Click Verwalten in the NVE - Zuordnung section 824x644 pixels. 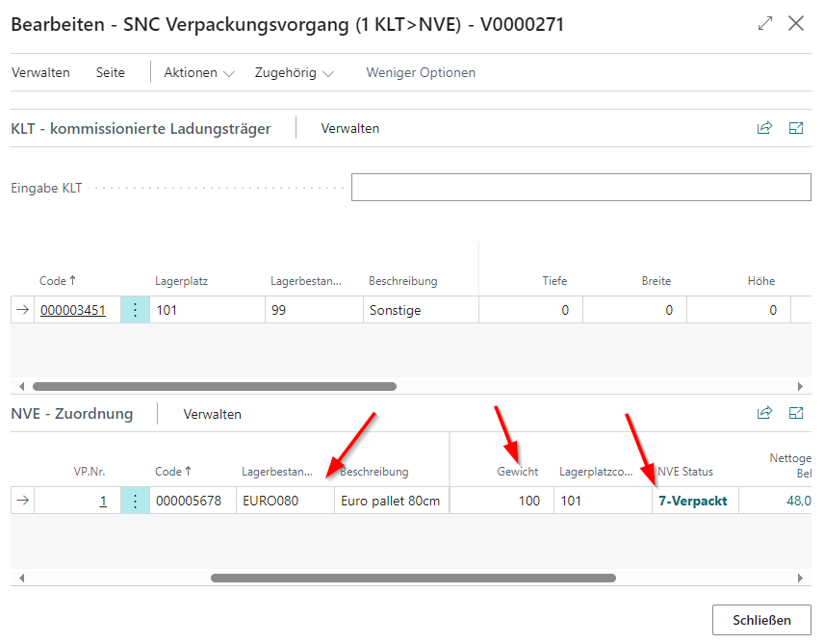tap(212, 414)
